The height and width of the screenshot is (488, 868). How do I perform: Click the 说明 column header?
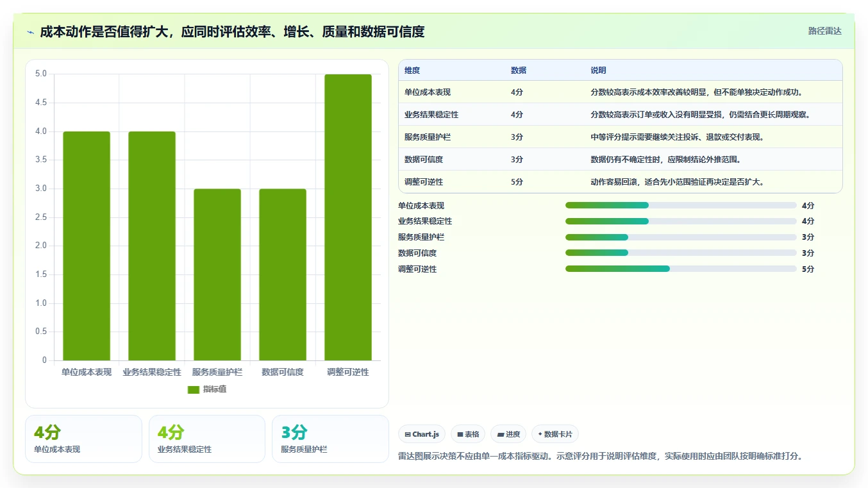(598, 71)
